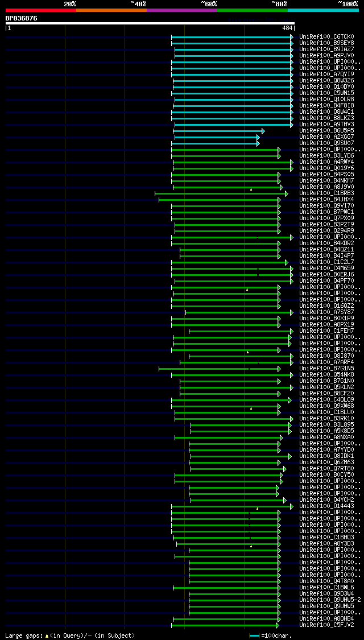Click the UniRef100_Q019Y6 label
Viewport: 364px width, 640px height.
(x=326, y=168)
